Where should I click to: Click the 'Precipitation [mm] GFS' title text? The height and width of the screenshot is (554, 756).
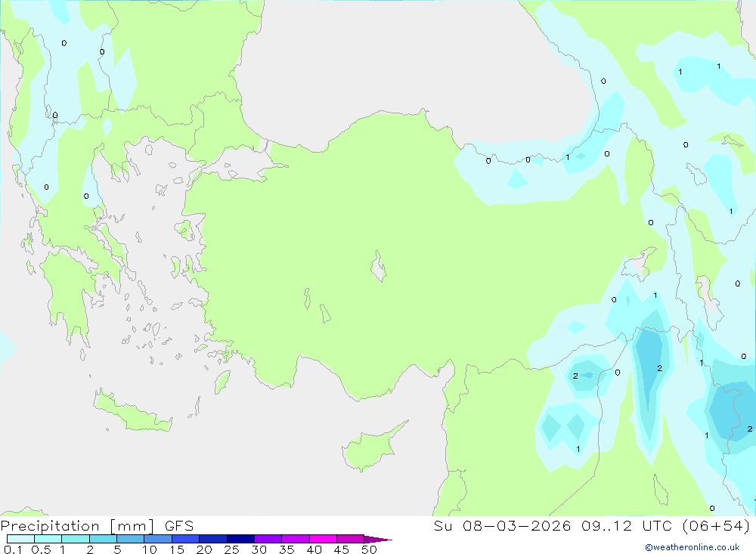(97, 526)
